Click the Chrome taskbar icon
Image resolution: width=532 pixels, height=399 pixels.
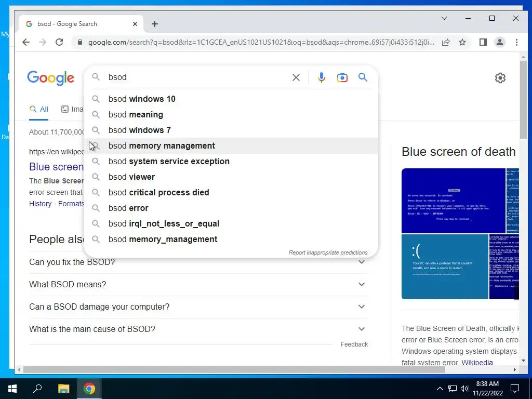(x=89, y=389)
